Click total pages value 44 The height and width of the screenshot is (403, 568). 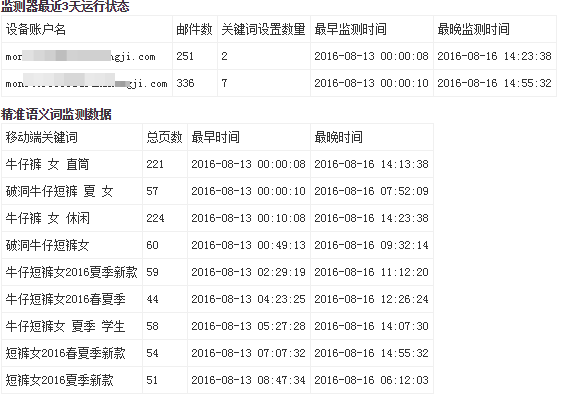click(x=152, y=299)
